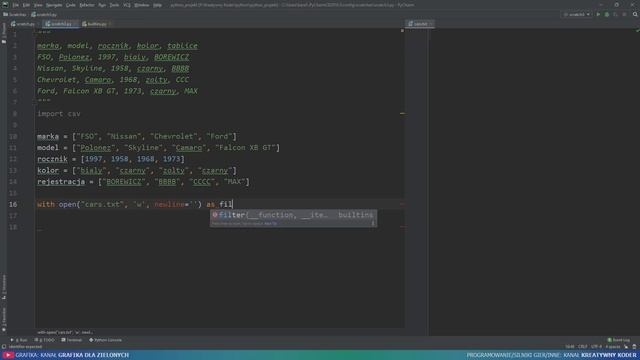Select the cars.txt tab in right editor
The image size is (640, 360).
coord(420,24)
